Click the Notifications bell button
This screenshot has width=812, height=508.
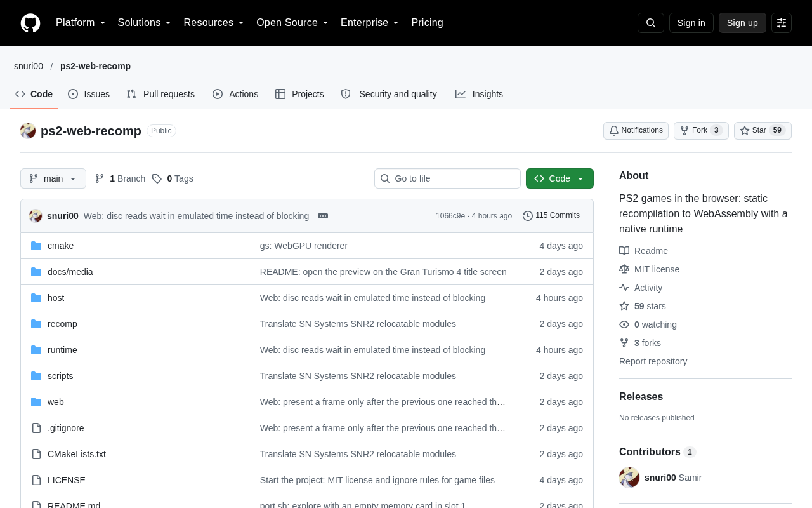tap(636, 131)
